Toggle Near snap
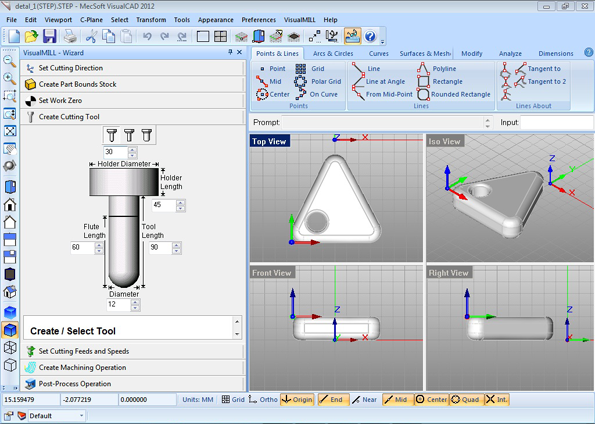 [364, 399]
